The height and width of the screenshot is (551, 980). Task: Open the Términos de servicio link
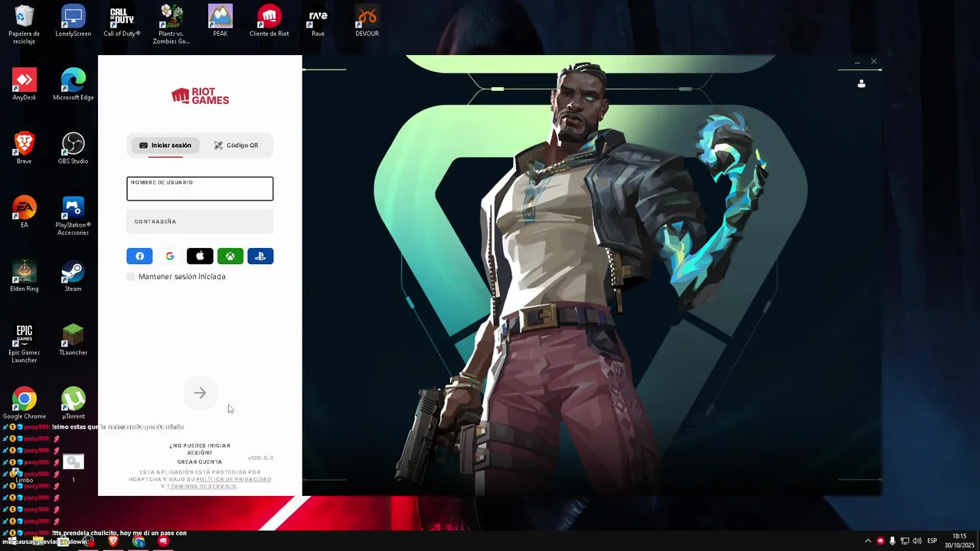tap(201, 487)
